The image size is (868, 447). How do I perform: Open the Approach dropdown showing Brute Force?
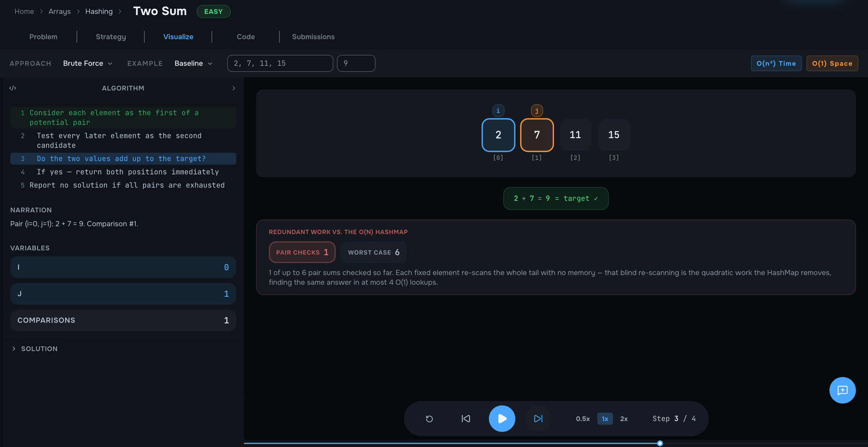[x=88, y=63]
